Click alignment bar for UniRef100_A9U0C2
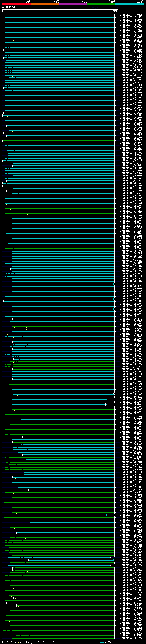146x644 pixels. pos(60,17)
